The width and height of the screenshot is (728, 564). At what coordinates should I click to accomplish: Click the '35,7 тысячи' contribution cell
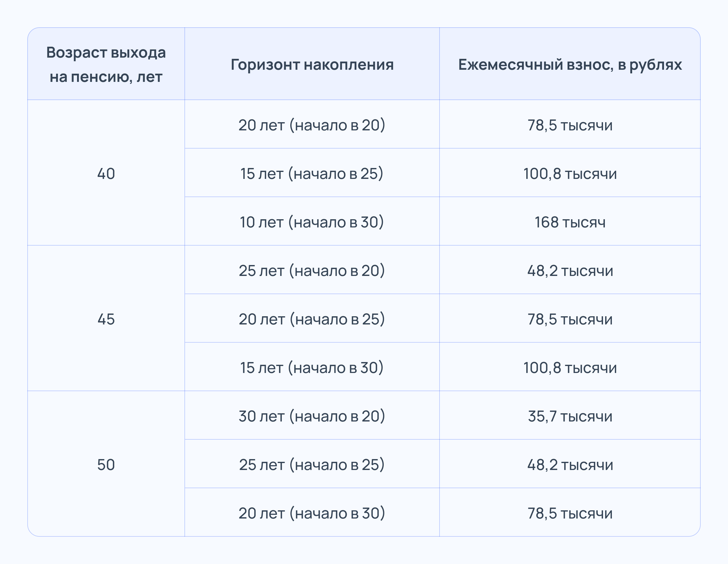tap(570, 416)
